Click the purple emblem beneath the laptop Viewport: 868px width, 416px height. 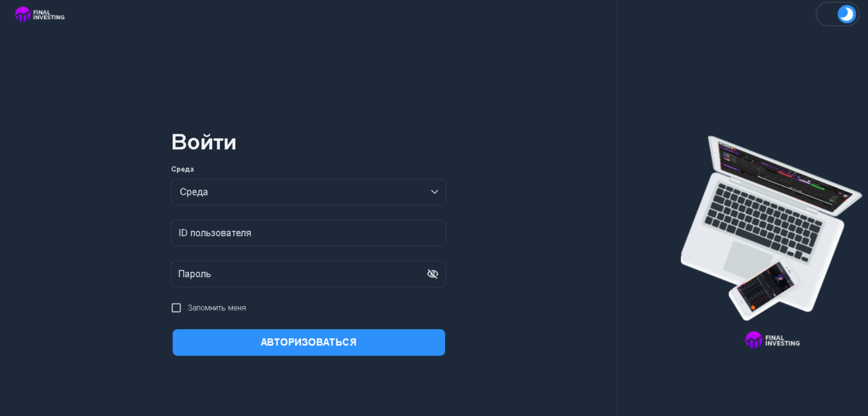[753, 340]
